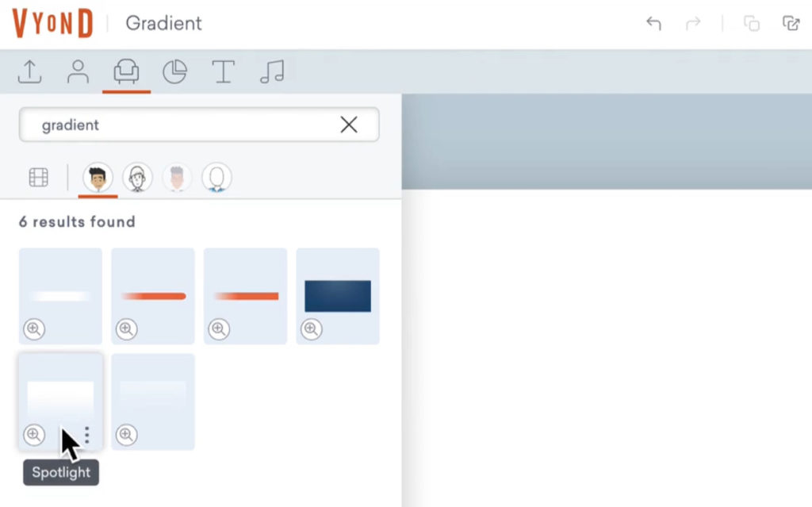Click the Undo arrow icon

tap(654, 24)
